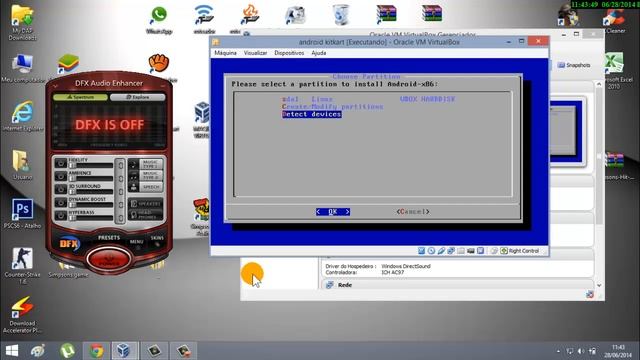Image resolution: width=640 pixels, height=360 pixels.
Task: Open the Ajuda menu
Action: tap(319, 53)
